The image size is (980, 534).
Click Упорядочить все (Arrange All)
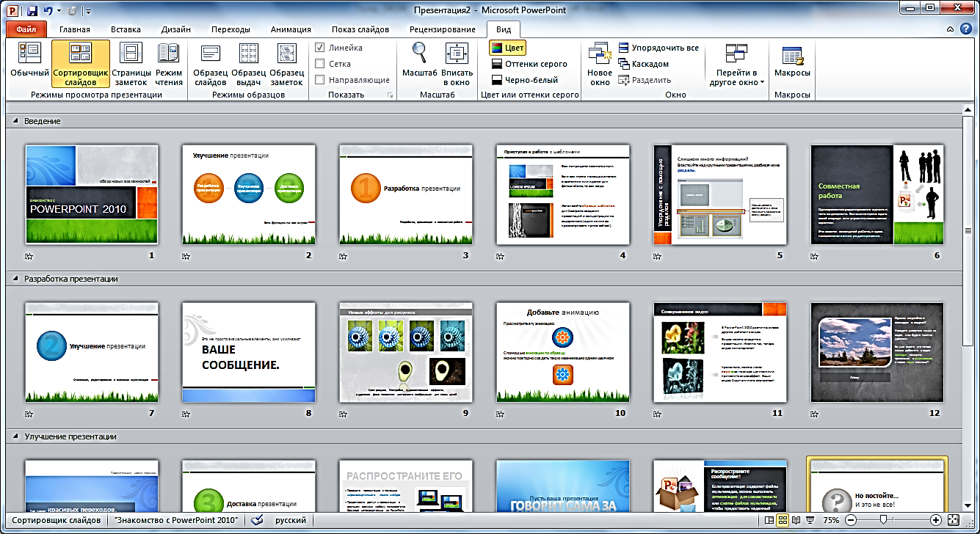(x=658, y=48)
